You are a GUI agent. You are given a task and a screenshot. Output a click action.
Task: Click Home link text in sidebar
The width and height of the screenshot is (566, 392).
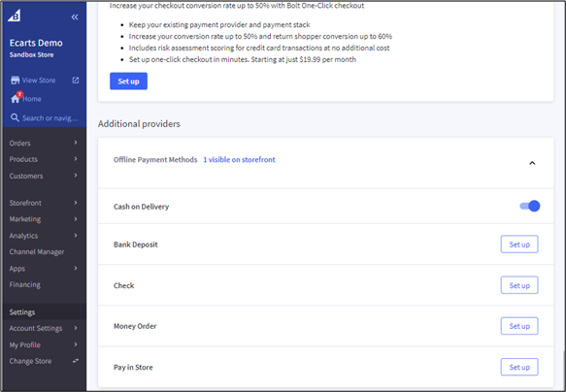point(32,99)
